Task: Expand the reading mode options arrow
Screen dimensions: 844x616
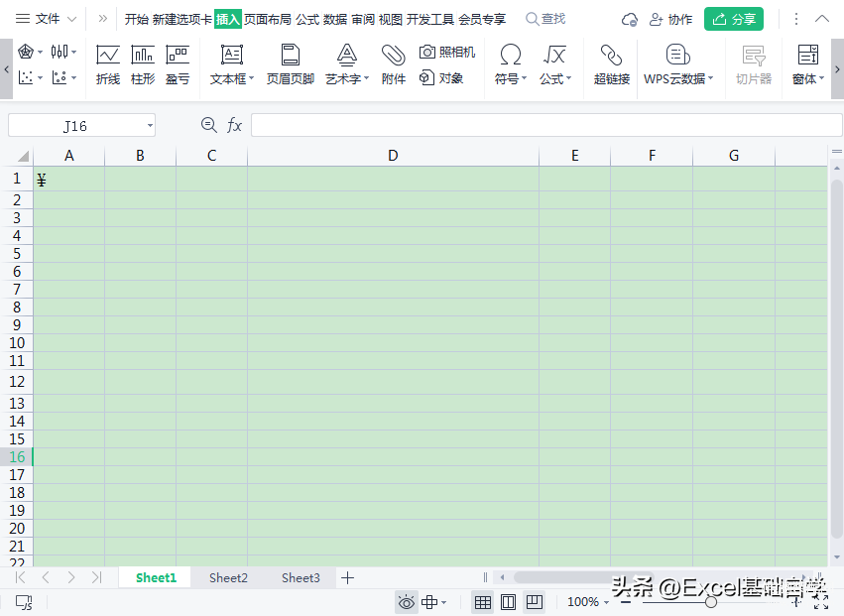Action: point(444,602)
